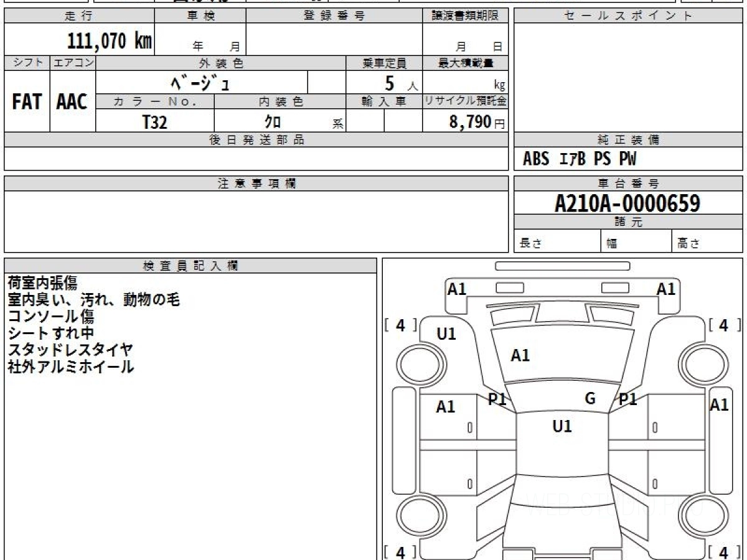Select the note コンソール傷

click(x=51, y=317)
